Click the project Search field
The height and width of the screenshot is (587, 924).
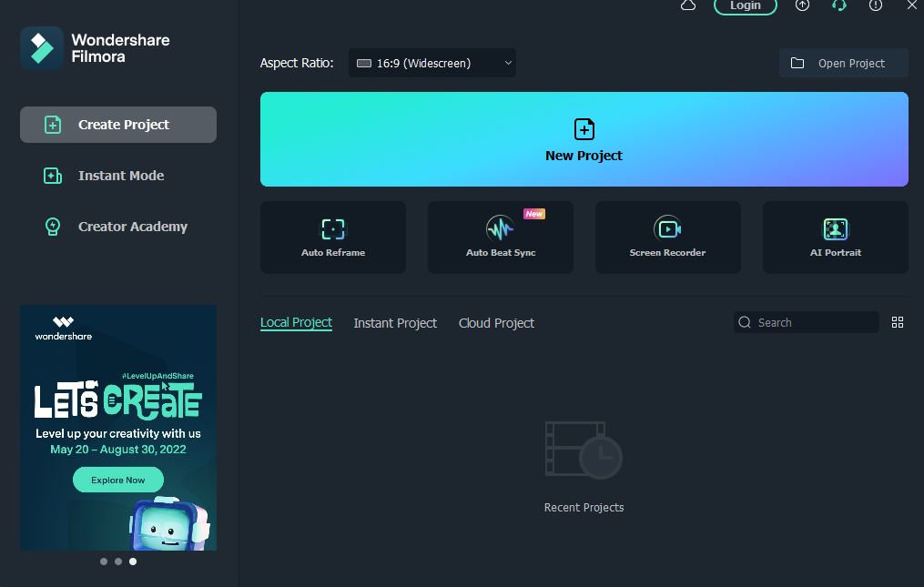point(807,322)
